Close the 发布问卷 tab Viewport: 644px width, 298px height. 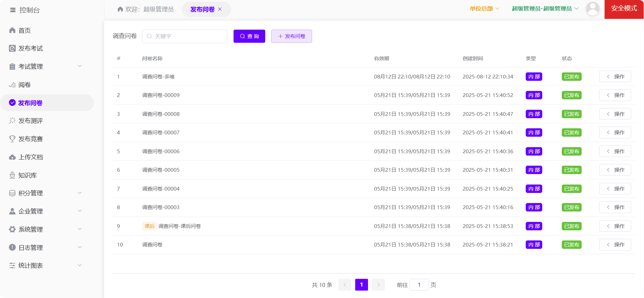coord(220,9)
